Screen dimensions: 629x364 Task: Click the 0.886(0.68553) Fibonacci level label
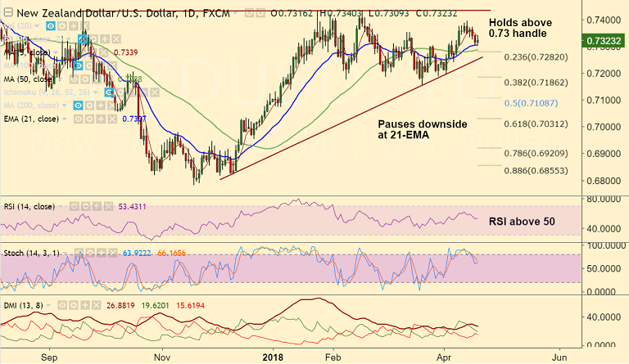coord(536,171)
